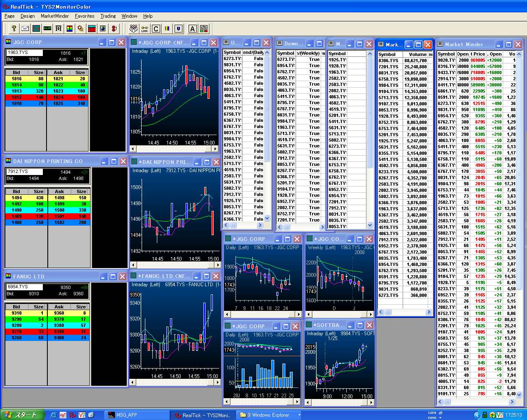
Task: Click the scroll-down arrow in the U... symbol list
Action: pyautogui.click(x=267, y=218)
